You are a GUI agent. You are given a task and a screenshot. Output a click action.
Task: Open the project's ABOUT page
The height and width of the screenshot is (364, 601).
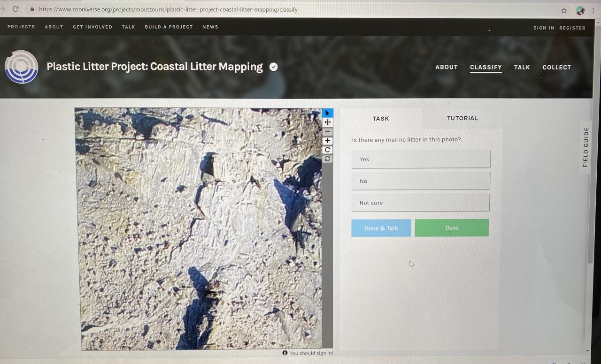coord(447,67)
